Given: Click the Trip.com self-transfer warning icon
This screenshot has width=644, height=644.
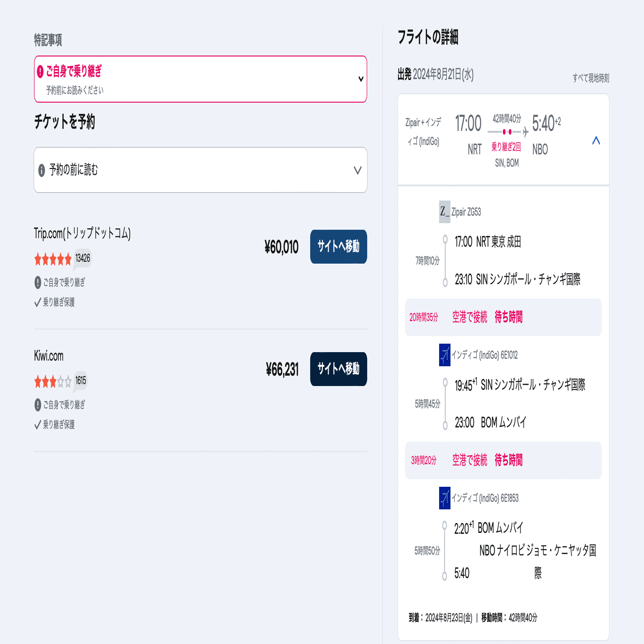Looking at the screenshot, I should (38, 282).
